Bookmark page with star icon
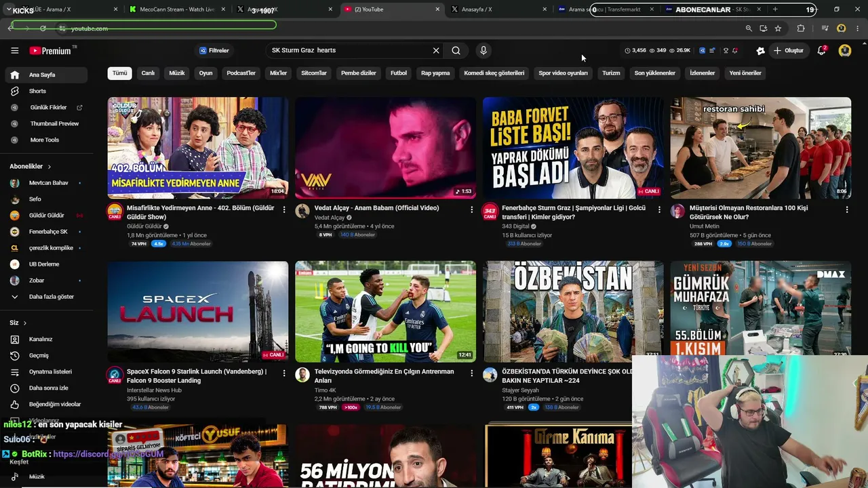This screenshot has height=488, width=868. coord(778,28)
